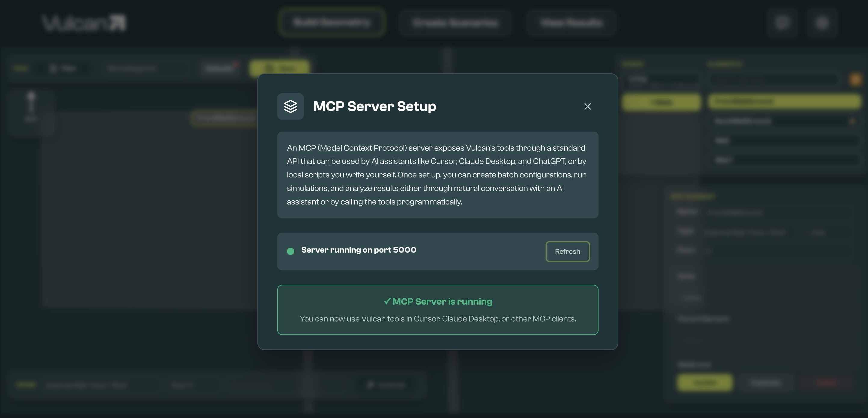
Task: Click the MCP server description text box
Action: pyautogui.click(x=437, y=175)
